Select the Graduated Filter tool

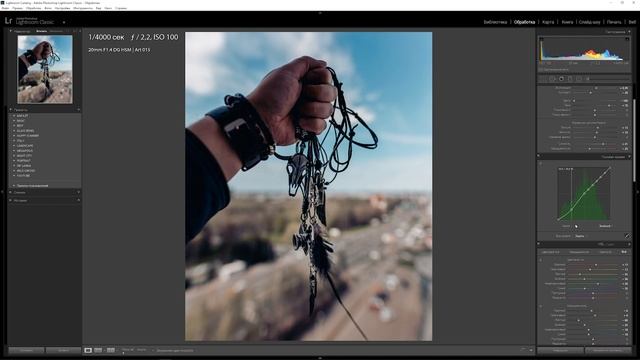tap(570, 78)
